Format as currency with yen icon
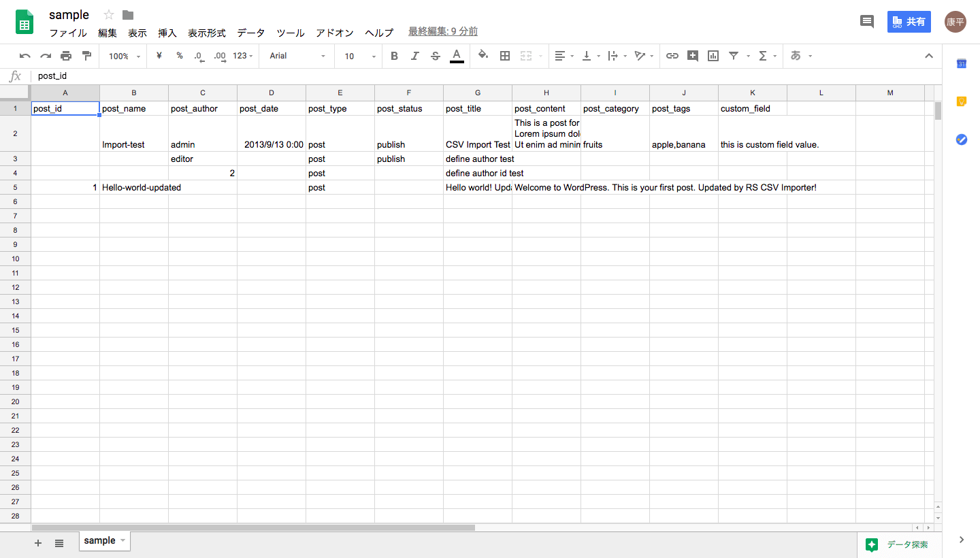Image resolution: width=980 pixels, height=558 pixels. coord(159,56)
